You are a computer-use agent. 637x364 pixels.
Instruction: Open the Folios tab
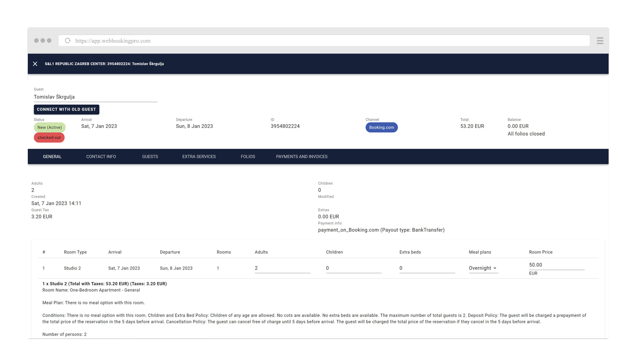(x=248, y=157)
